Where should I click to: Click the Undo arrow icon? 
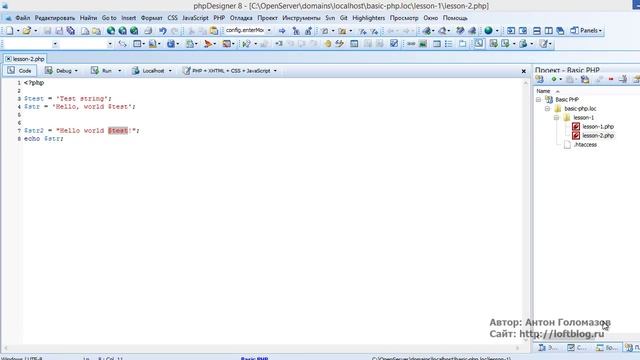pos(163,31)
